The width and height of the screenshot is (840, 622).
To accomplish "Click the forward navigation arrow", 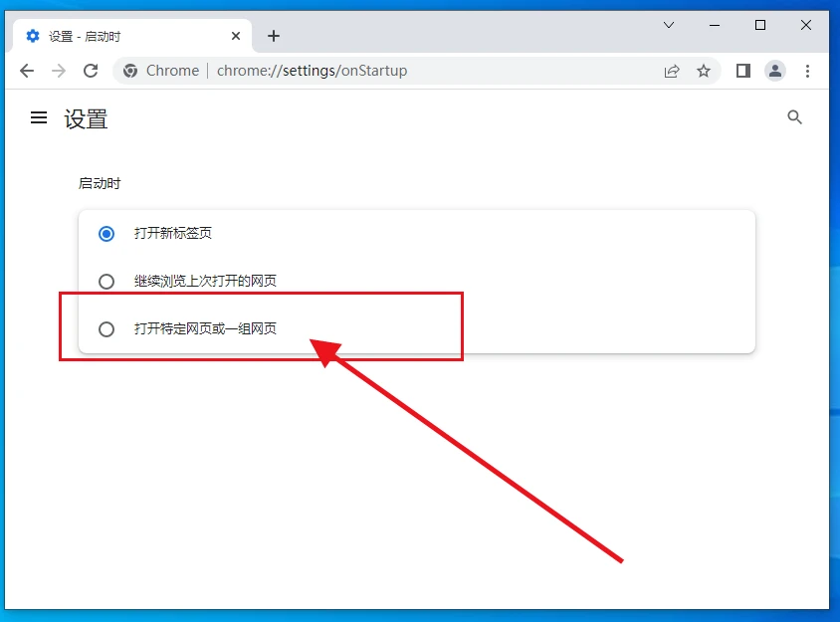I will [59, 71].
